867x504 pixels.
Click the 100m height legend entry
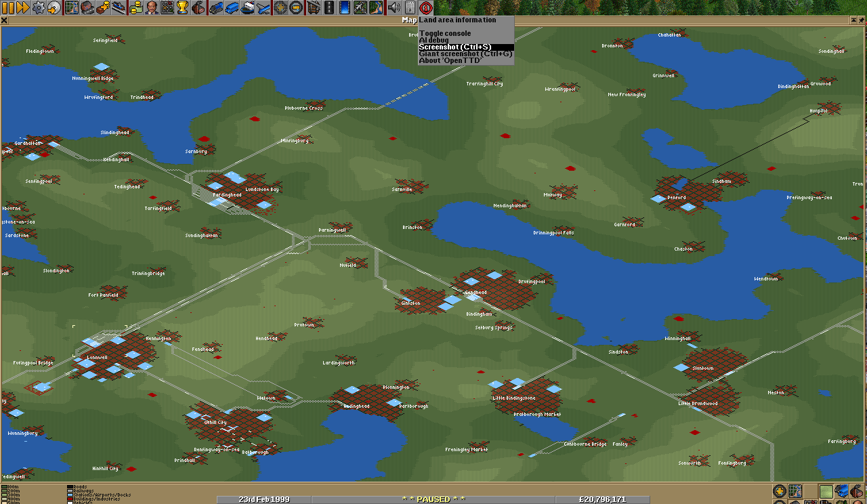(10, 486)
